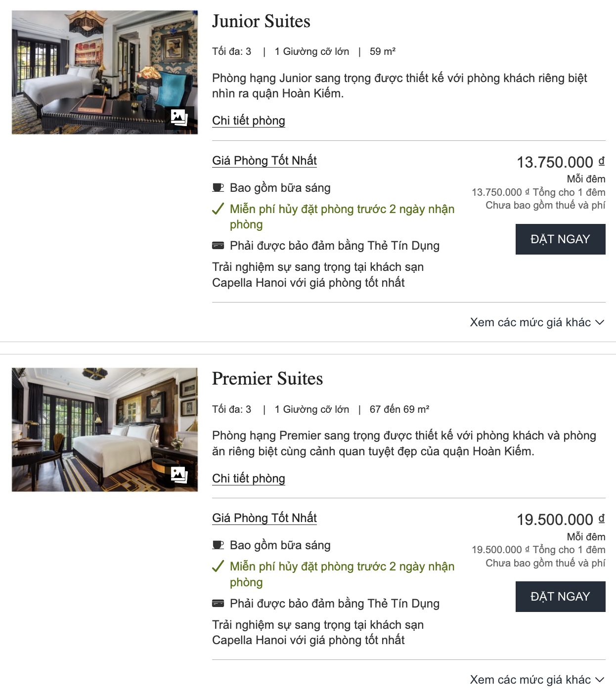Open Premier Suites room details link
Screen dimensions: 616x697
pyautogui.click(x=249, y=479)
